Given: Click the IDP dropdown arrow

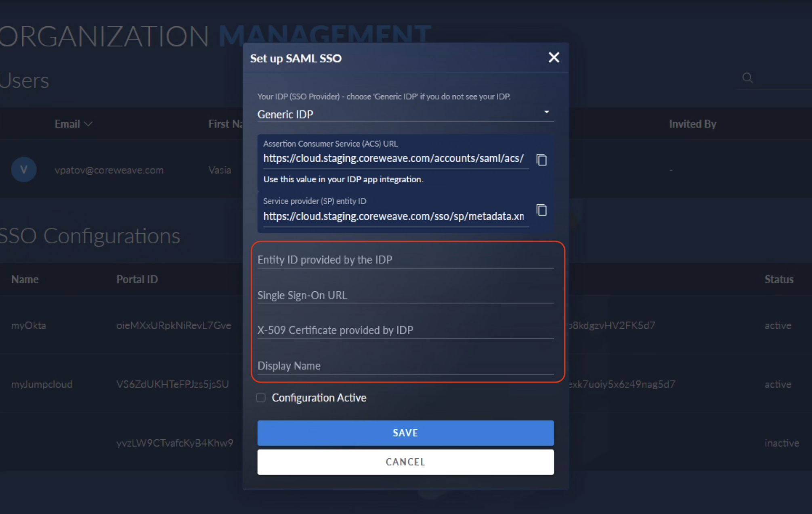Looking at the screenshot, I should coord(546,112).
